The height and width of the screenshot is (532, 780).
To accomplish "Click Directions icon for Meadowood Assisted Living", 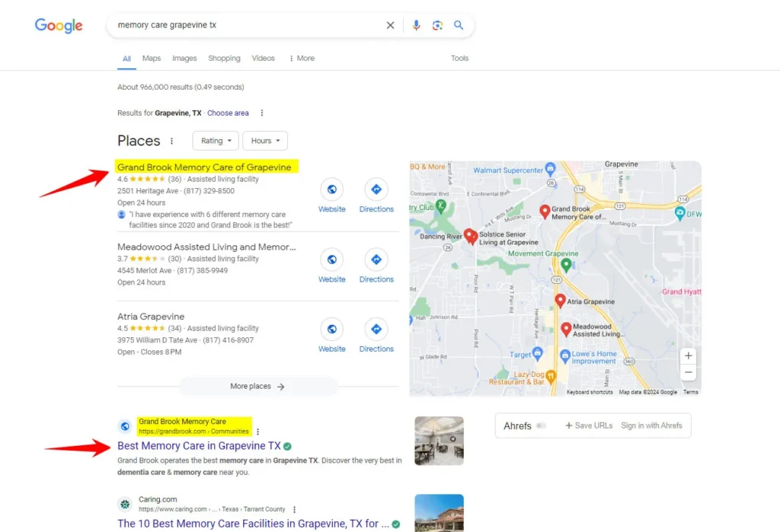I will [376, 260].
